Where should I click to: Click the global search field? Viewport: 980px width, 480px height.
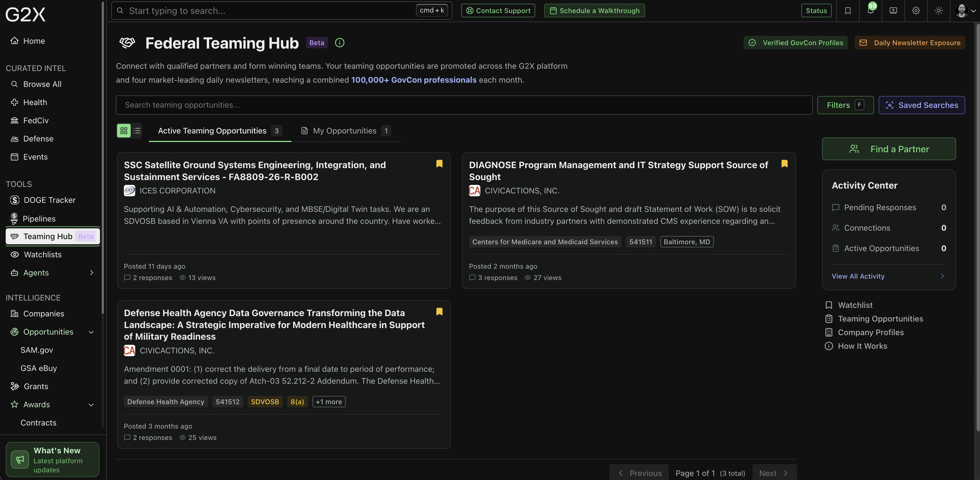pyautogui.click(x=282, y=11)
